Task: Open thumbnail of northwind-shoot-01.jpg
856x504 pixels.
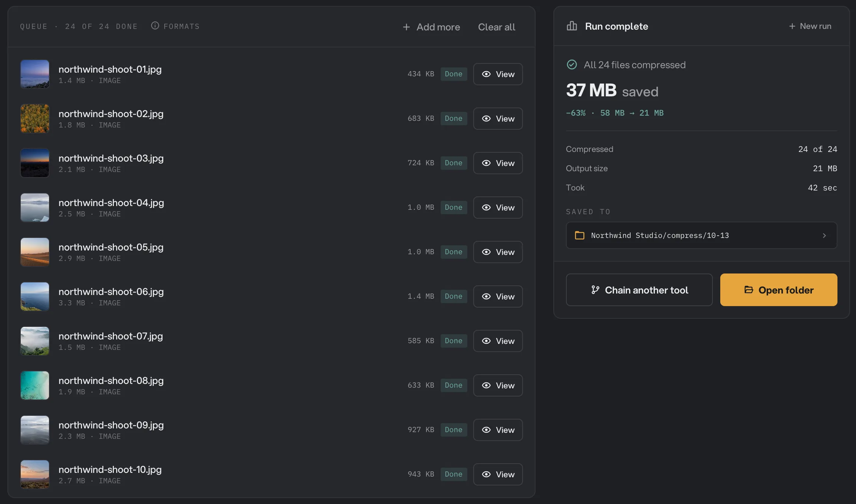Action: [x=35, y=74]
